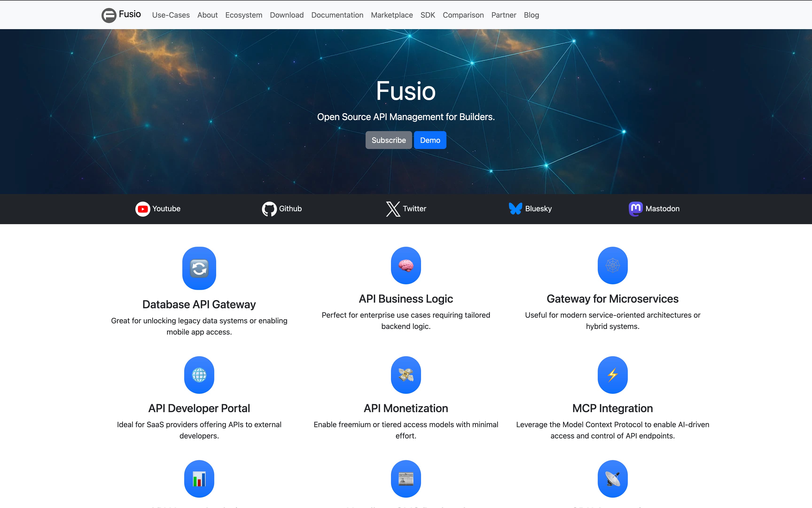Click the money icon for API Monetization
The image size is (812, 508).
point(406,375)
